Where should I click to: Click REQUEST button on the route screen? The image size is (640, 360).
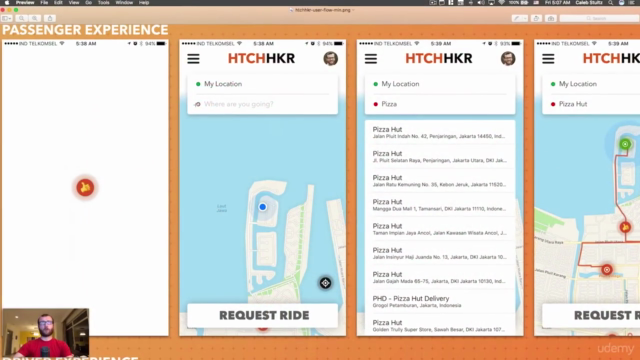click(x=591, y=315)
